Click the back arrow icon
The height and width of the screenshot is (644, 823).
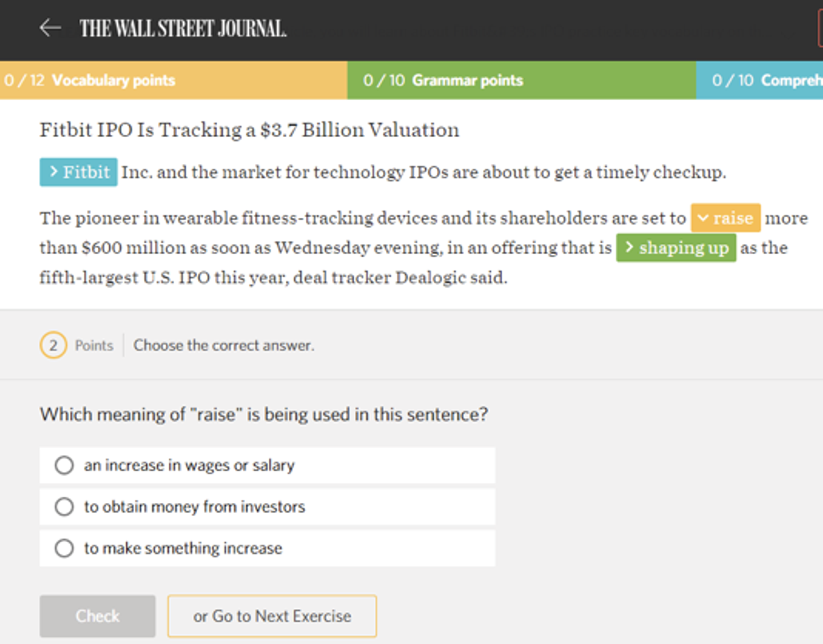(x=50, y=27)
